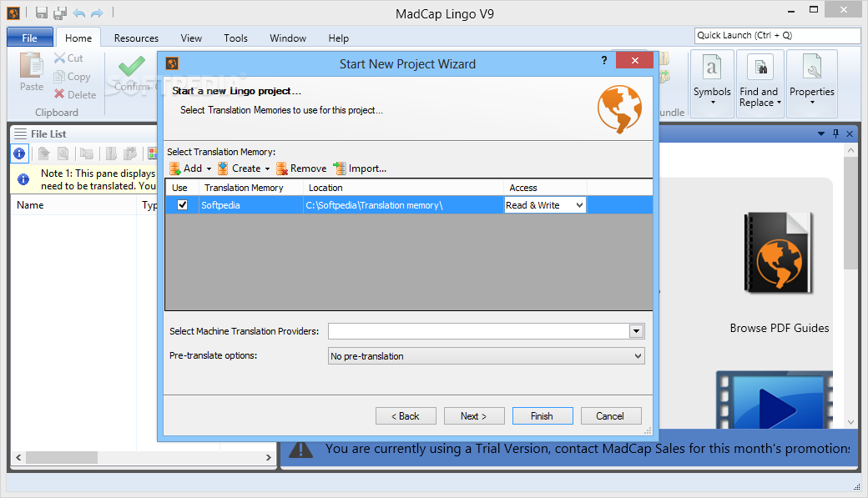Click the folder icon in the File List toolbar

(x=86, y=153)
